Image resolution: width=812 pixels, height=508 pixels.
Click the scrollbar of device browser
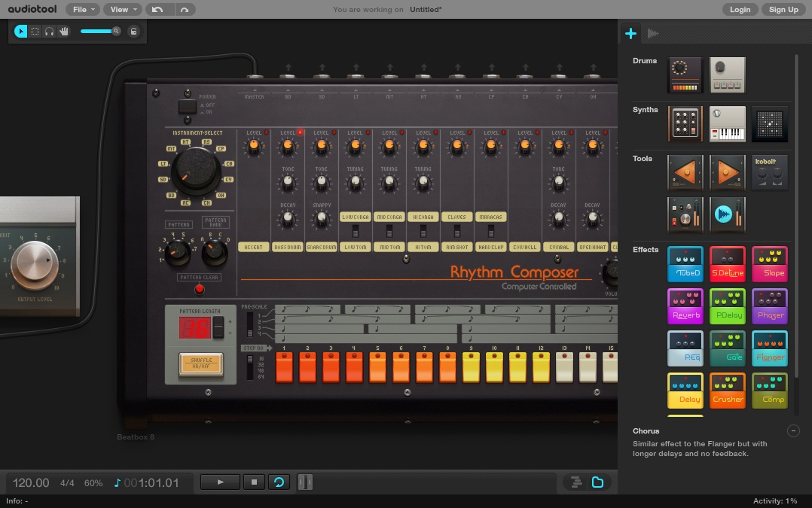point(796,214)
